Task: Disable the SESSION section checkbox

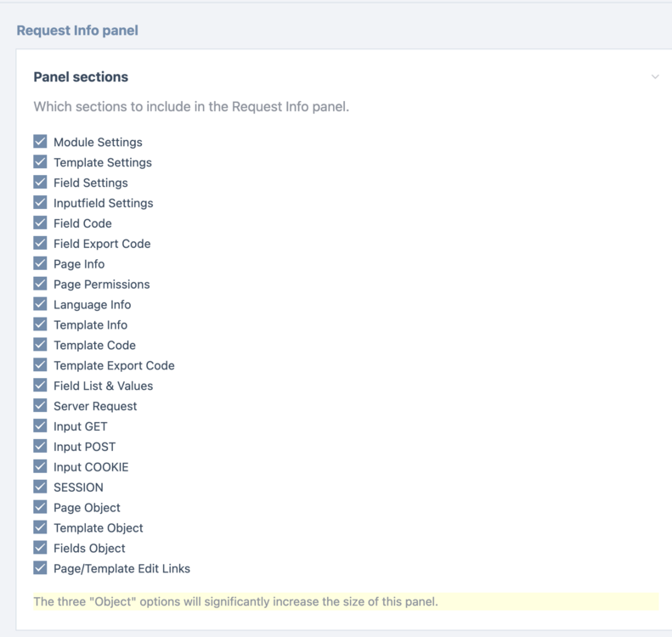Action: tap(40, 488)
